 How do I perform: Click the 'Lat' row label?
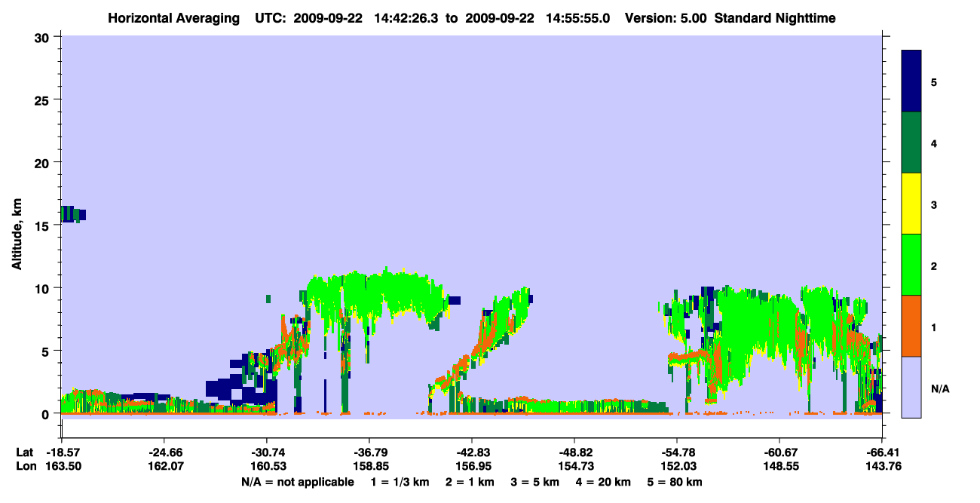tap(24, 452)
